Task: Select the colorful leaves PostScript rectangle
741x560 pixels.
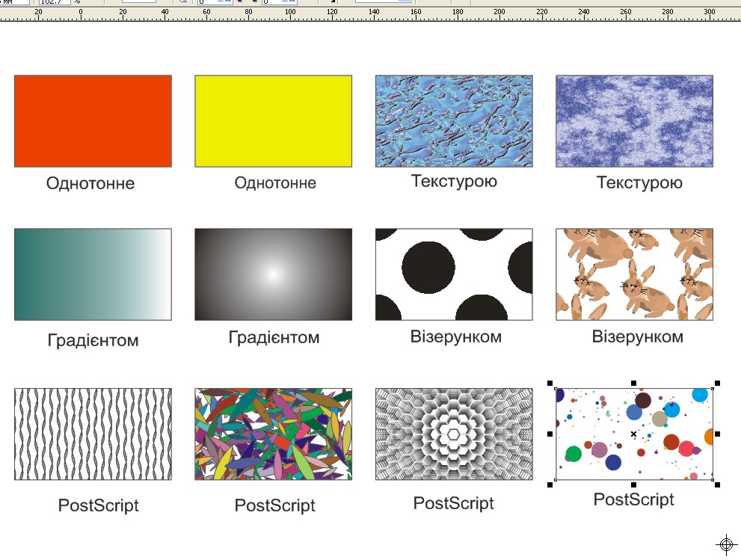Action: click(274, 434)
